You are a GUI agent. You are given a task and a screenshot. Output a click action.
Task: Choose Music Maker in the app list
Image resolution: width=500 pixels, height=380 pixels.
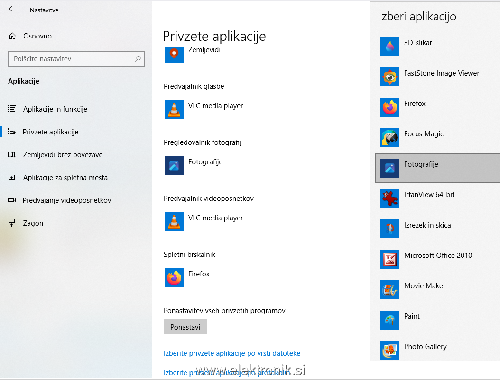[437, 289]
